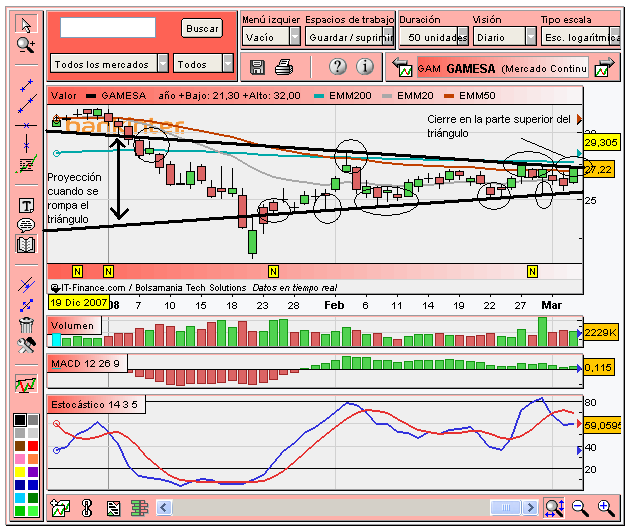628x530 pixels.
Task: Click the horizontal scrollbar thumb
Action: pos(506,508)
